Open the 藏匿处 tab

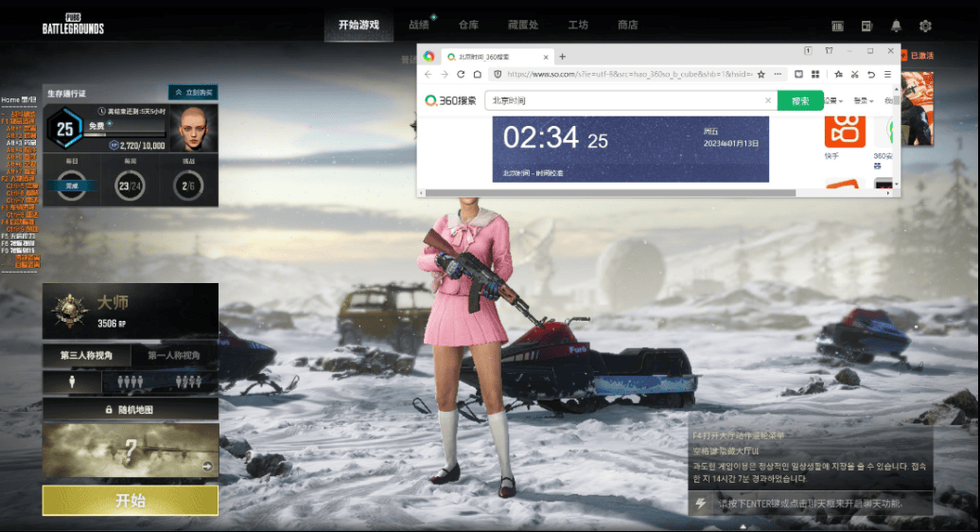(522, 25)
